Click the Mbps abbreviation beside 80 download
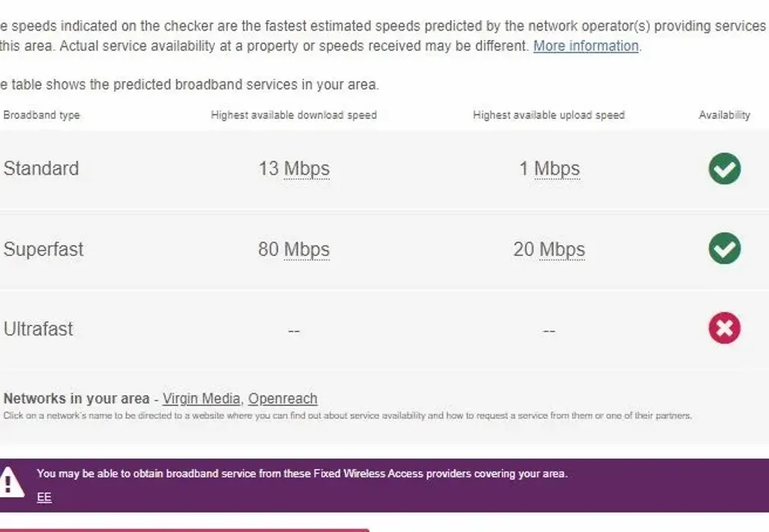769x532 pixels. click(307, 249)
